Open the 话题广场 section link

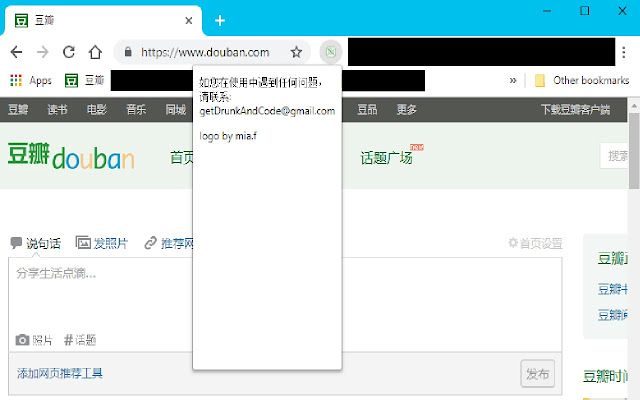[386, 158]
